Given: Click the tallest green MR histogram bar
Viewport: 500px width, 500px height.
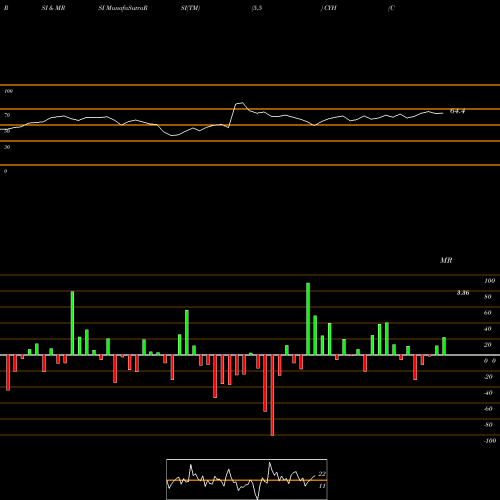Looking at the screenshot, I should point(308,319).
